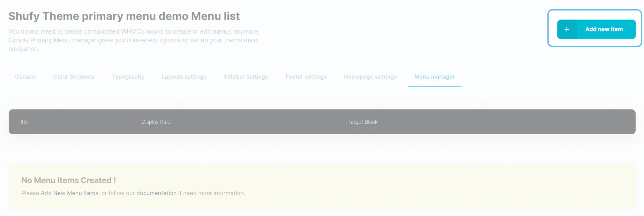Switch to the Footer settings tab

tap(306, 77)
